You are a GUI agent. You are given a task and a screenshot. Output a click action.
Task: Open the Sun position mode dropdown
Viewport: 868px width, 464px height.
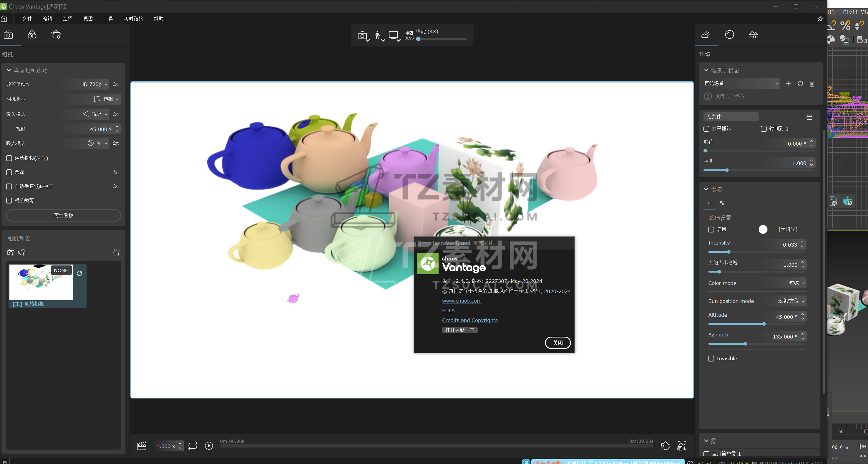[791, 301]
